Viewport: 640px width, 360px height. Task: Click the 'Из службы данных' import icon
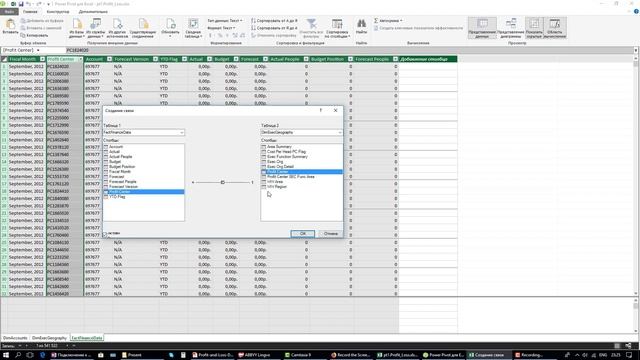pyautogui.click(x=96, y=28)
